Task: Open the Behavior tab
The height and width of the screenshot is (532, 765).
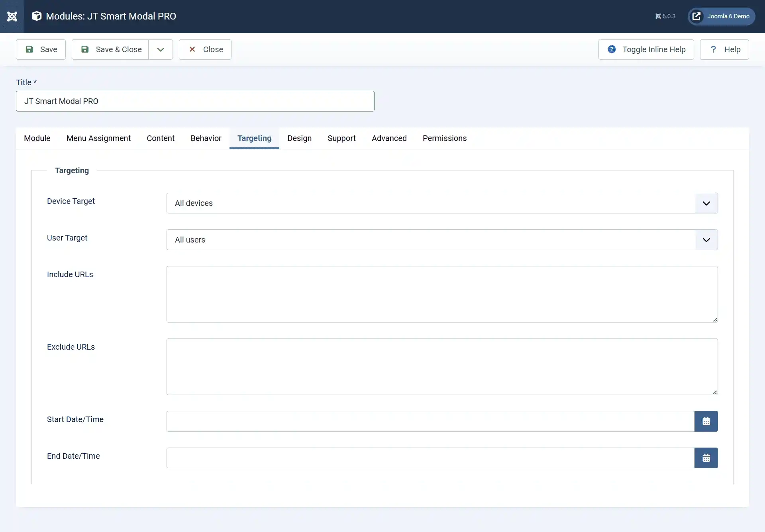Action: (x=206, y=138)
